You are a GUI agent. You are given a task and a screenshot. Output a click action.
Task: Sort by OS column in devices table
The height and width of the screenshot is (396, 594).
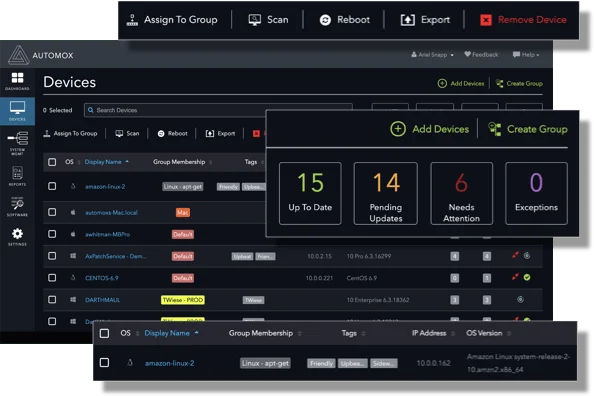click(72, 162)
